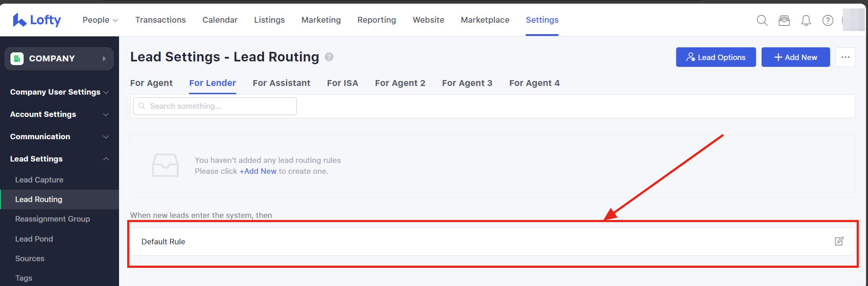Expand the People dropdown menu
Image resolution: width=868 pixels, height=286 pixels.
(x=100, y=20)
